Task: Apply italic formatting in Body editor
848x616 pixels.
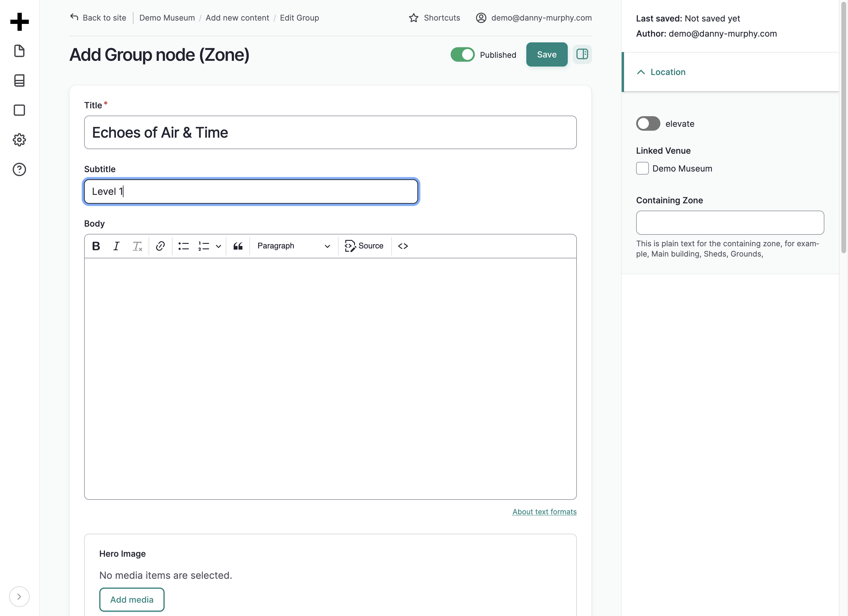Action: pyautogui.click(x=116, y=246)
